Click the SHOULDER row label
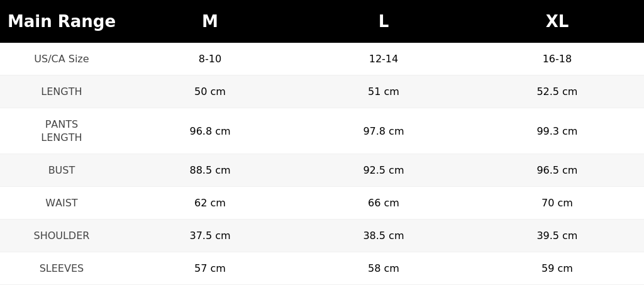 point(62,236)
